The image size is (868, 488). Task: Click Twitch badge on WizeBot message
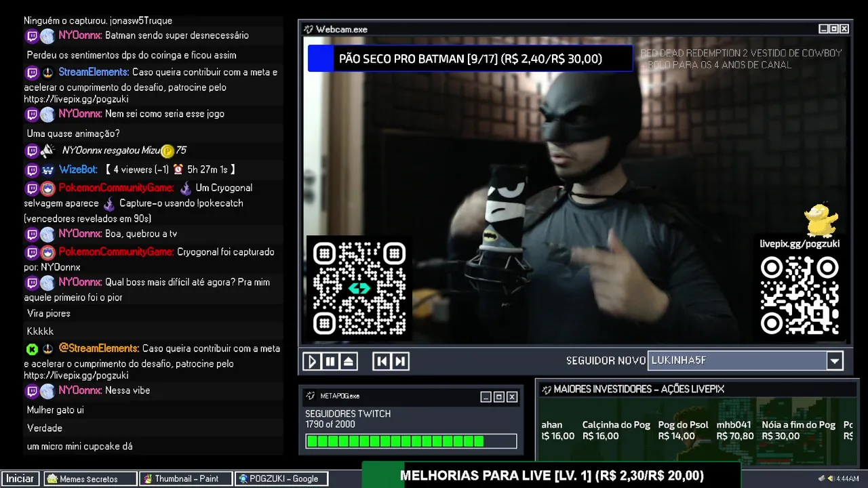[32, 169]
